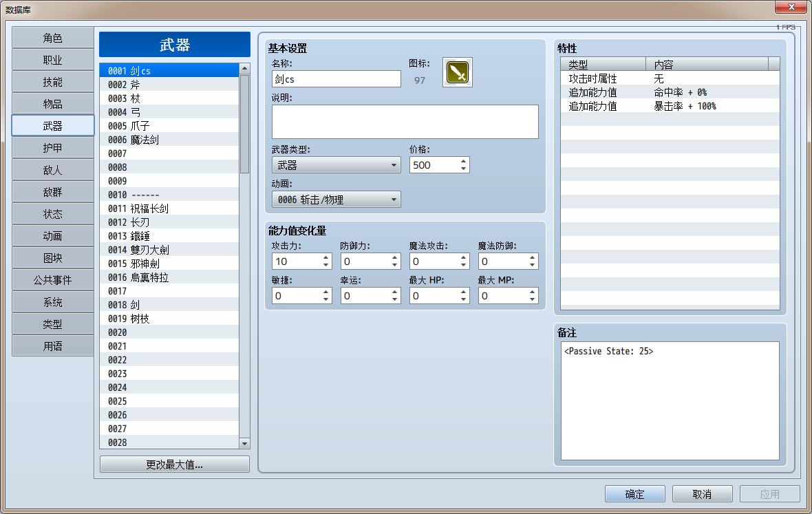Click the 类型 column header in 特性
The width and height of the screenshot is (812, 514).
point(603,64)
